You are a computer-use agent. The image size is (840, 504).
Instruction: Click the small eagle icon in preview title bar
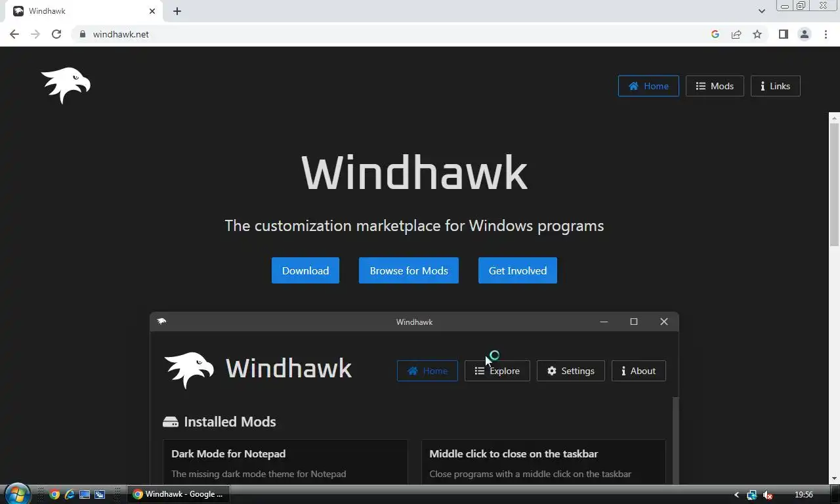[161, 322]
